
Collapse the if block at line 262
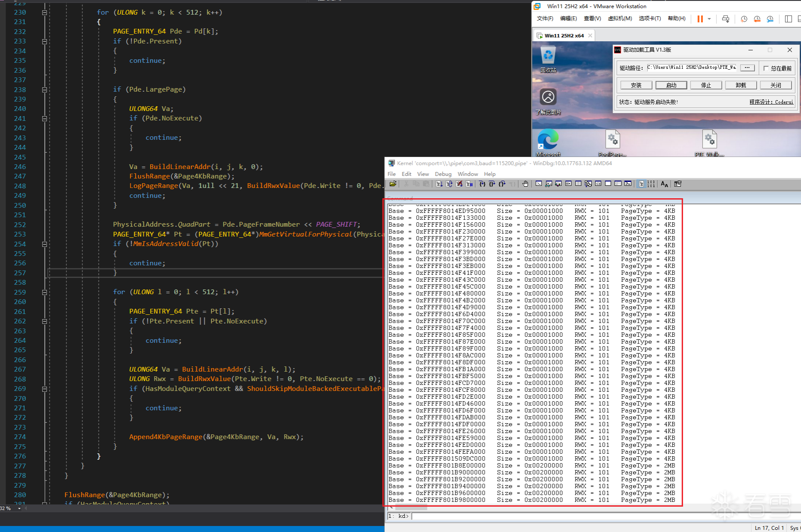pyautogui.click(x=44, y=321)
